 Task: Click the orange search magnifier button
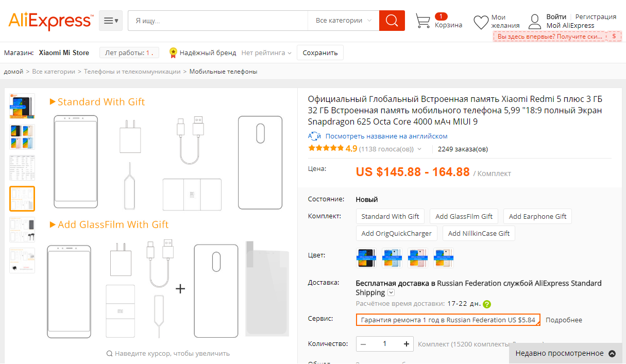pyautogui.click(x=392, y=21)
